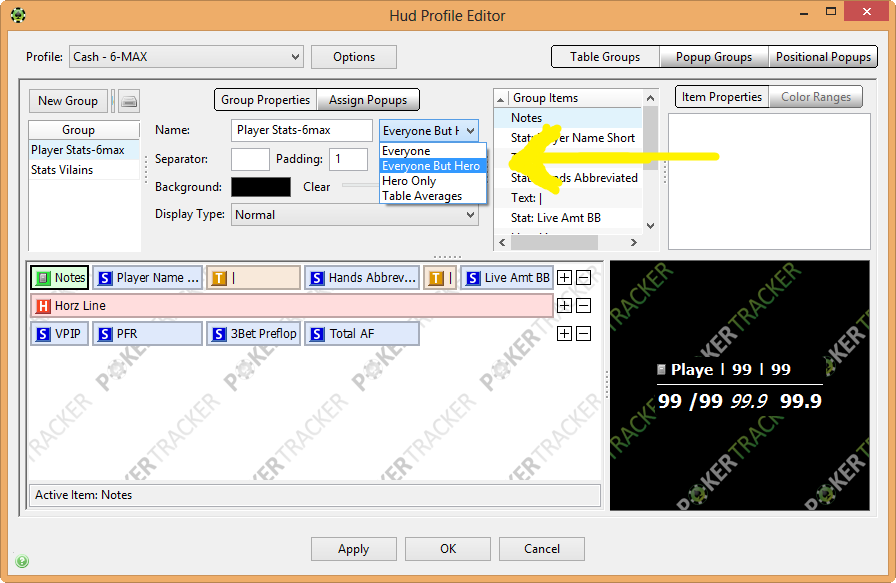This screenshot has width=896, height=583.
Task: Click the Padding input field
Action: tap(349, 159)
